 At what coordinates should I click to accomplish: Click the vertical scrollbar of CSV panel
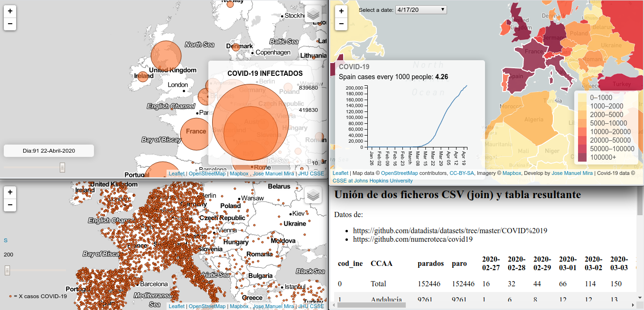coord(640,201)
